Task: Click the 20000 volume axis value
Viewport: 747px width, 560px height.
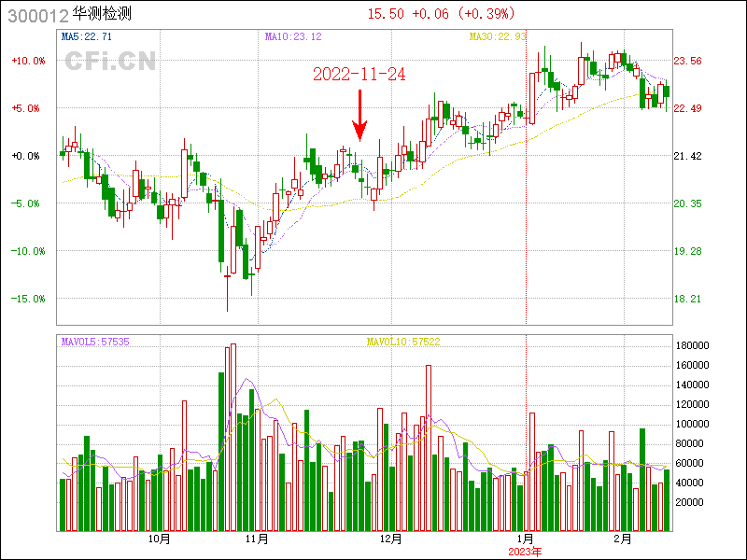Action: 690,502
